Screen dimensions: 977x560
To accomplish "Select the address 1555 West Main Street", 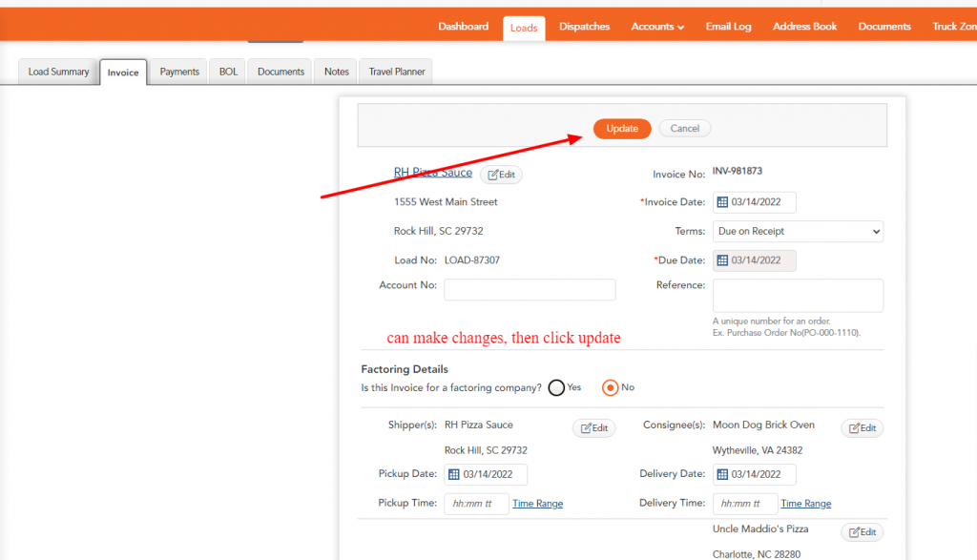I will (x=446, y=202).
